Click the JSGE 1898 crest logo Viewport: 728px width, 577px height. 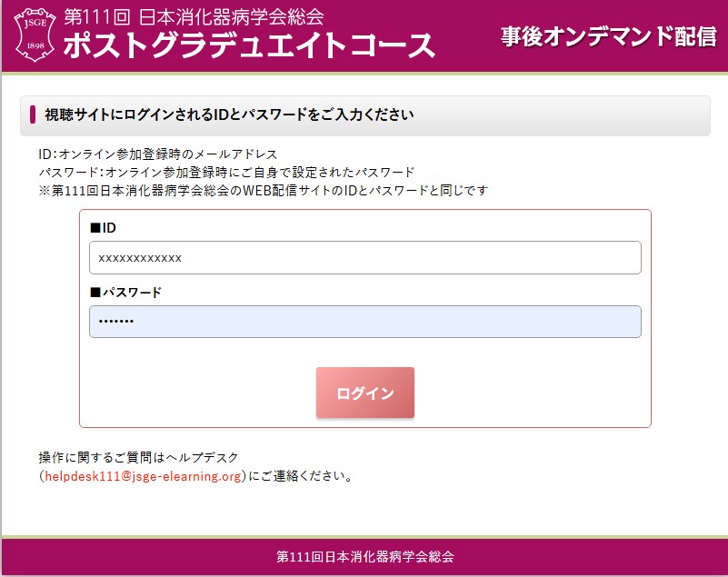(35, 35)
